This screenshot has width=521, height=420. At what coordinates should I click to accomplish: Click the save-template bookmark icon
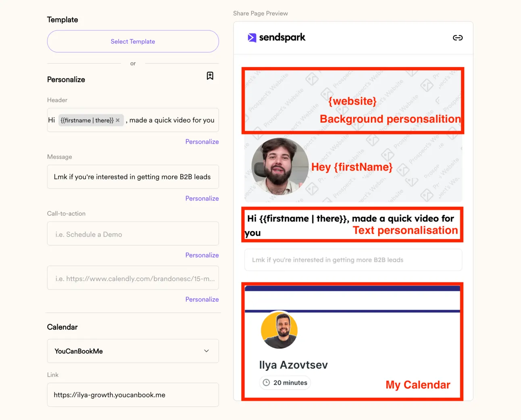pos(210,76)
